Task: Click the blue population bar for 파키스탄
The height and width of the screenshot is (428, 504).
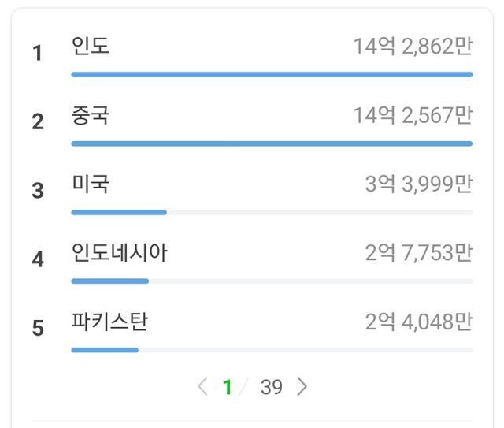Action: [105, 350]
